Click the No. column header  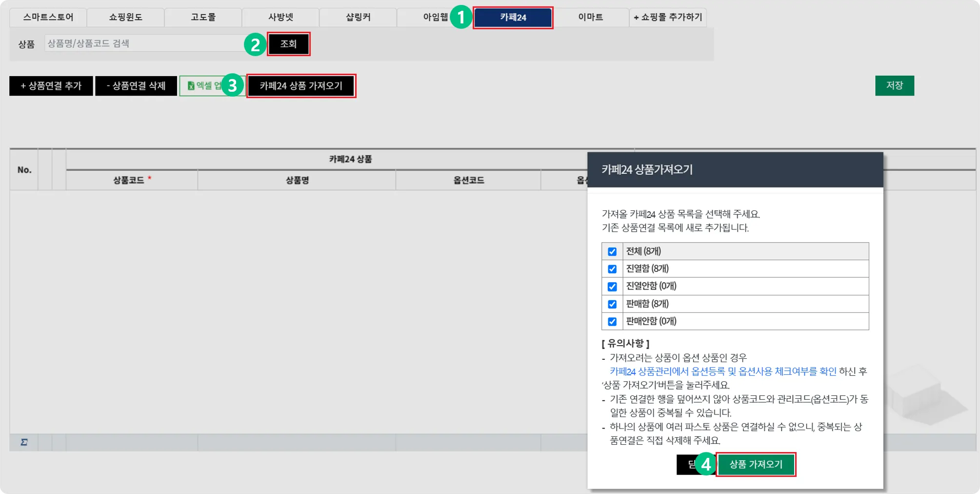(x=24, y=170)
